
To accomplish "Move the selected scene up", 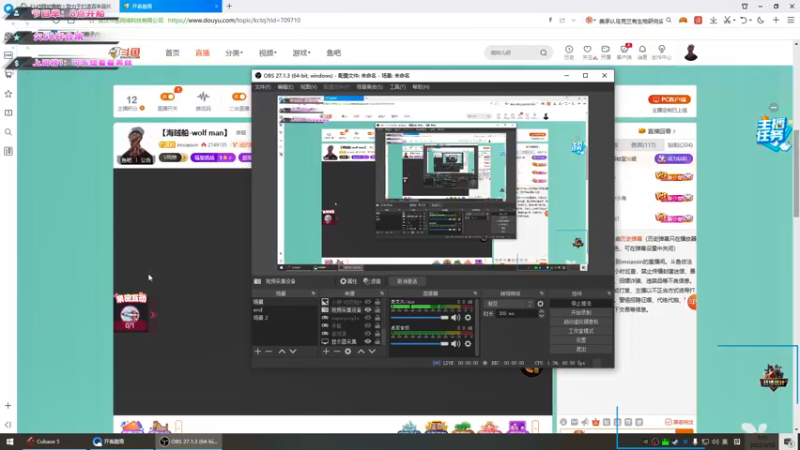I will click(x=282, y=351).
